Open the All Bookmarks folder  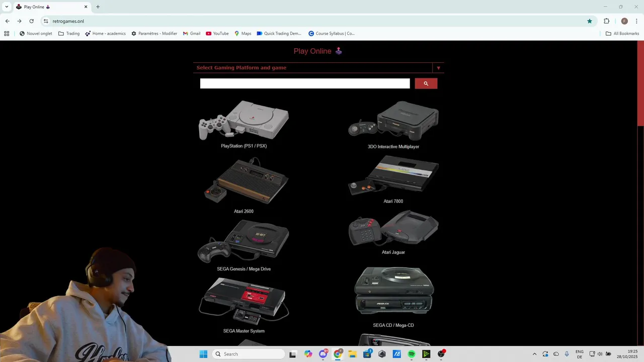pos(622,34)
